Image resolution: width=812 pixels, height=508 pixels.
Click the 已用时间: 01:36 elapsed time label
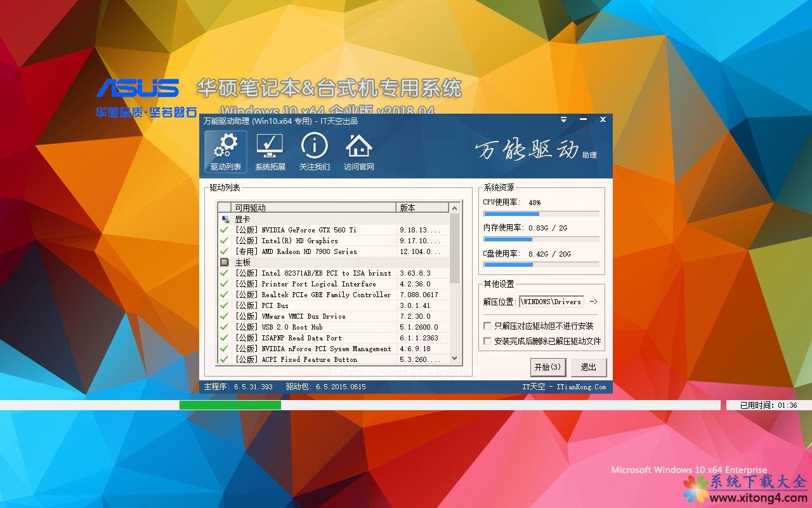[x=768, y=405]
